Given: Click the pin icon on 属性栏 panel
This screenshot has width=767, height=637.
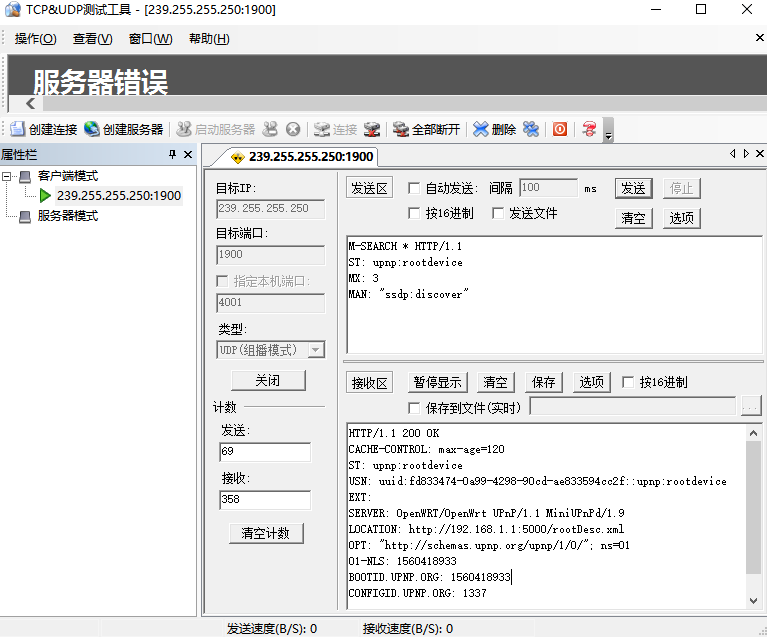Looking at the screenshot, I should tap(172, 155).
